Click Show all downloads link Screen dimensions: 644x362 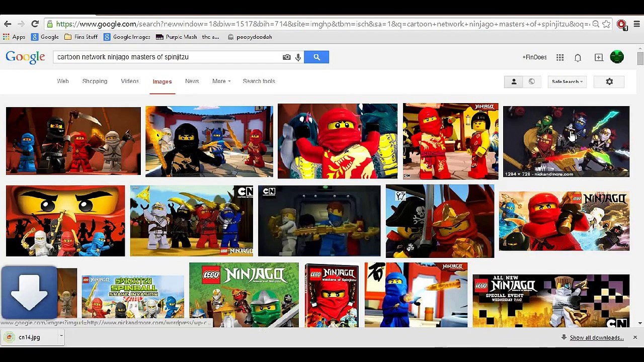[597, 338]
